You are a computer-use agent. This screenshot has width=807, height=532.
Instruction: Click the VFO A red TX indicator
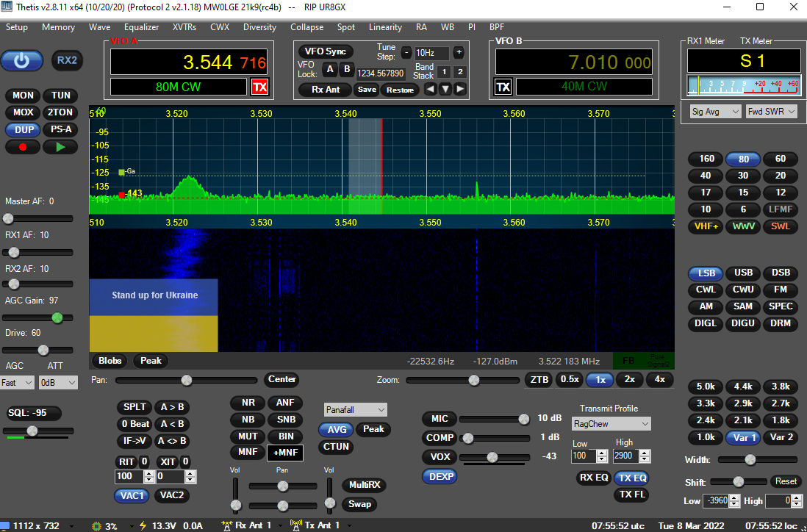point(259,87)
